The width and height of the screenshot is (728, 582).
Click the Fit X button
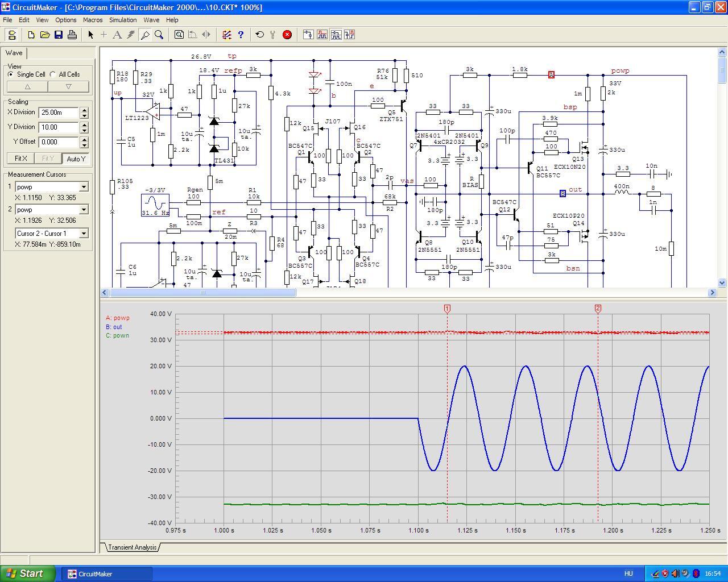tap(21, 159)
